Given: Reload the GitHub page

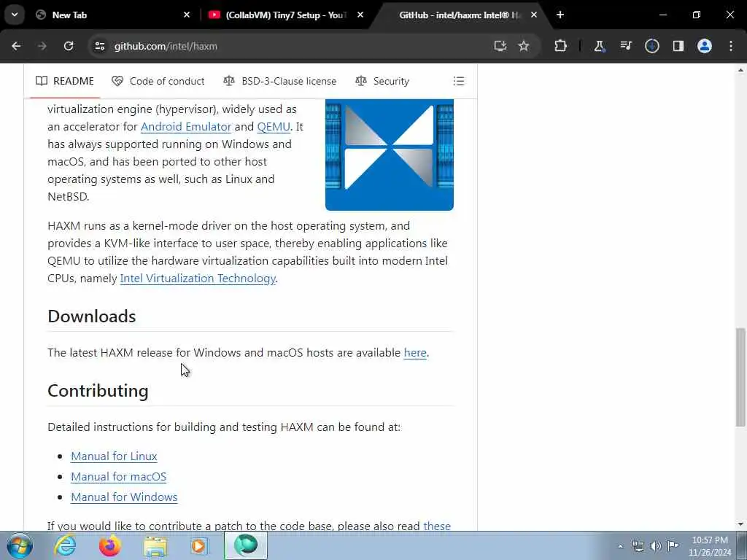Looking at the screenshot, I should click(69, 46).
